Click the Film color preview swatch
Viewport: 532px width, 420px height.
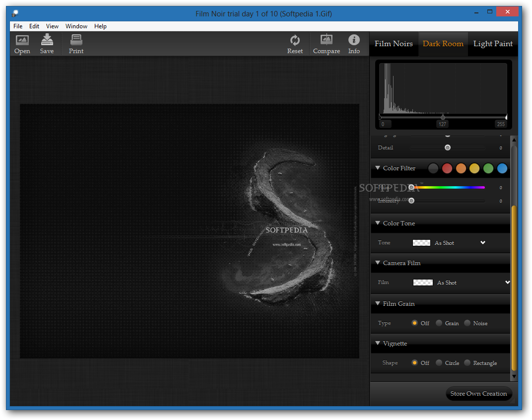click(x=423, y=282)
